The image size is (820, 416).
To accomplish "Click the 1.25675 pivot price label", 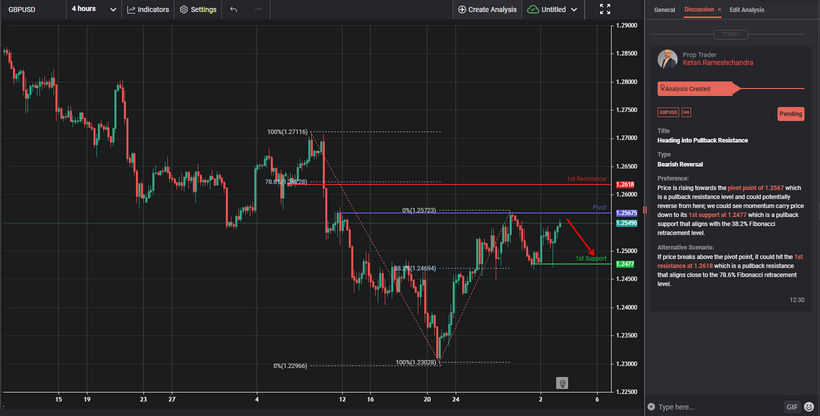I will (627, 213).
